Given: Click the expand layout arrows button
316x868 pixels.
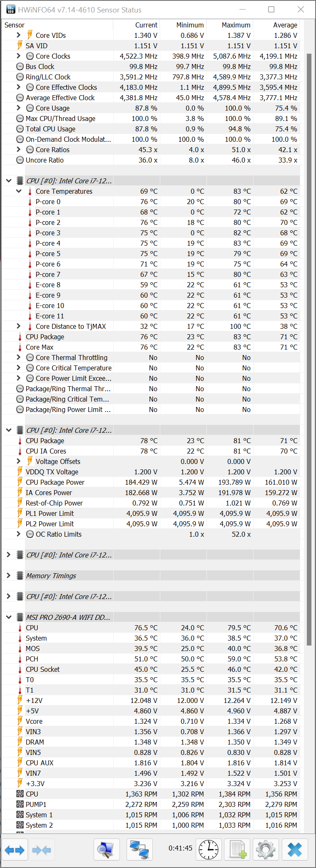Looking at the screenshot, I should point(15,850).
